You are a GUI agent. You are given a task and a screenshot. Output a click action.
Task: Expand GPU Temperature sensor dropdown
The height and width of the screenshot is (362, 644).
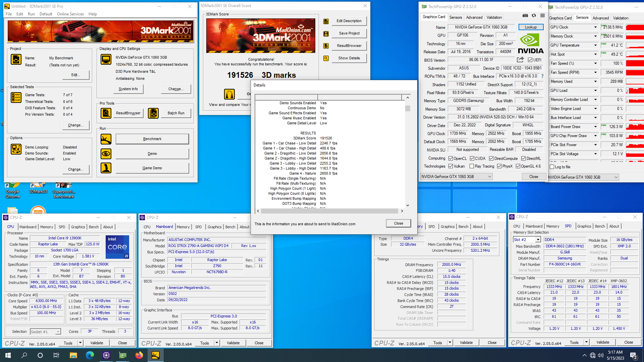pyautogui.click(x=595, y=45)
